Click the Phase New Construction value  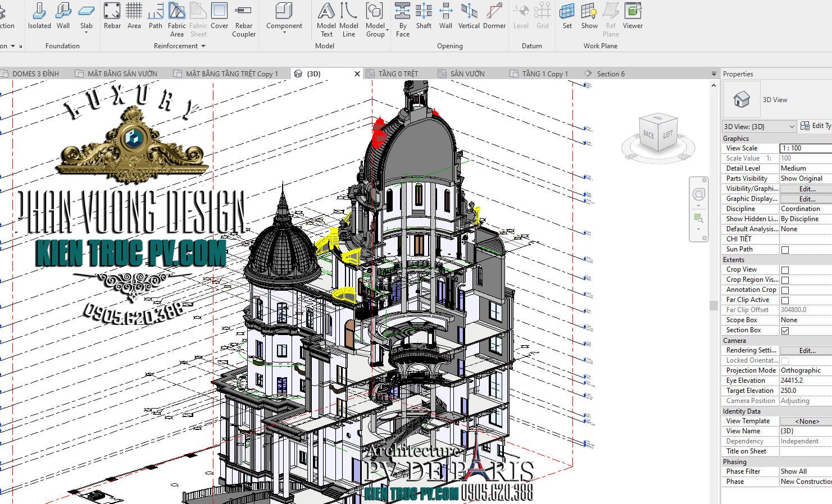(806, 482)
